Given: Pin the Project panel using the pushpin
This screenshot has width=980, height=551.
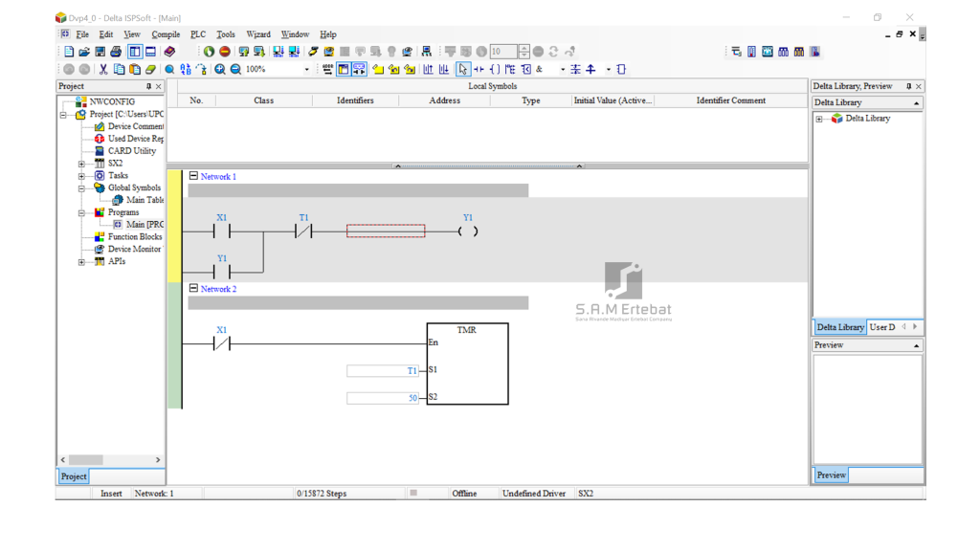Looking at the screenshot, I should [x=148, y=86].
